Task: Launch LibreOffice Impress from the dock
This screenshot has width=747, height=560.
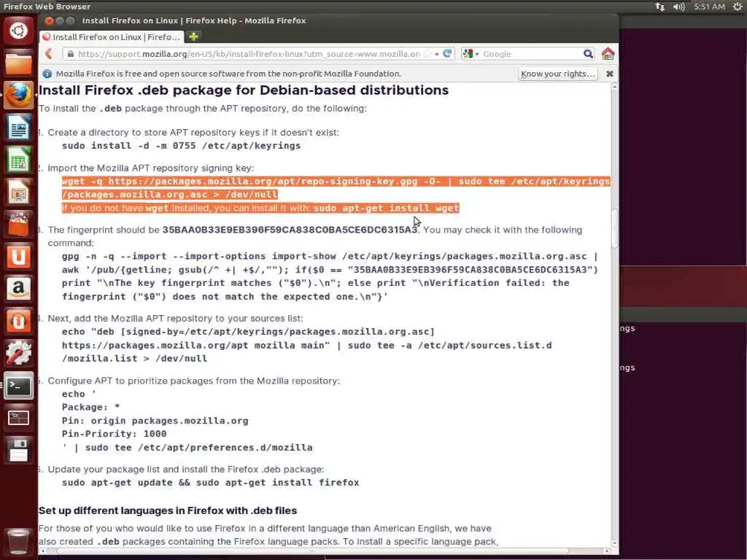Action: tap(18, 192)
